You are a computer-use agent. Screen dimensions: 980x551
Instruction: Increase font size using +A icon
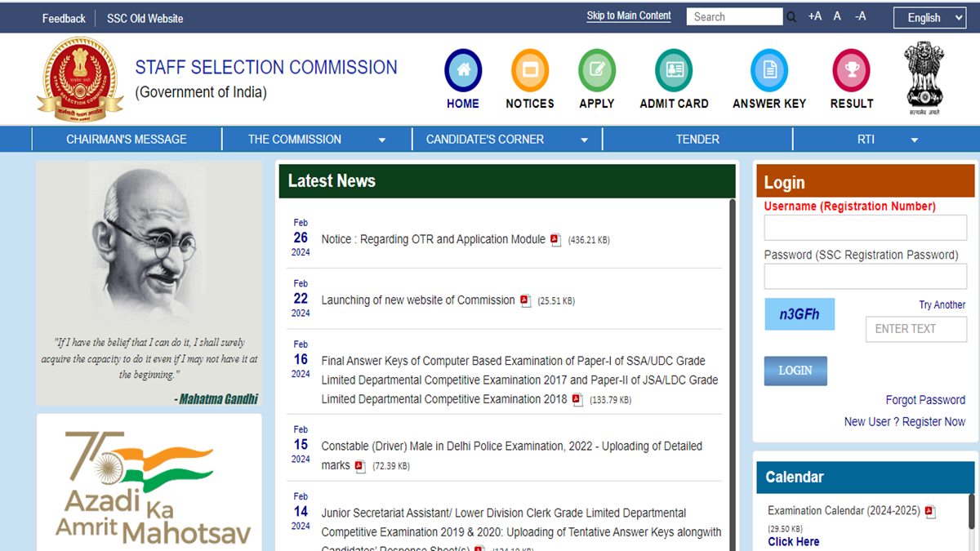point(813,16)
